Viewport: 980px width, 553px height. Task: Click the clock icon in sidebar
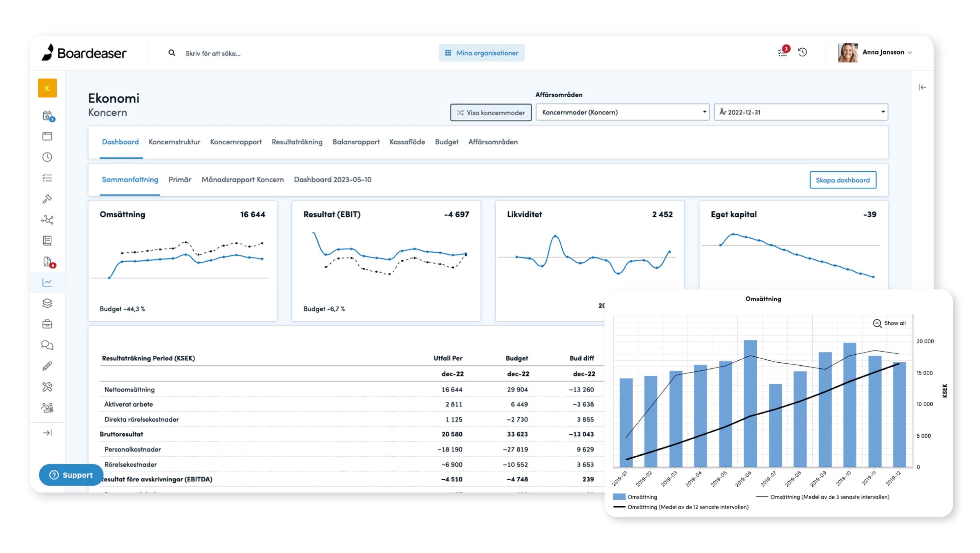pyautogui.click(x=47, y=157)
